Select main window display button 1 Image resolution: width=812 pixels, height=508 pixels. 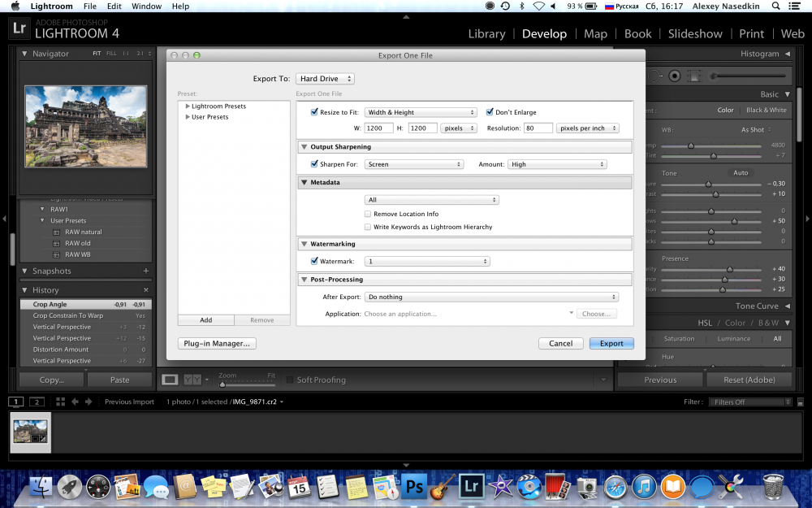pos(16,402)
